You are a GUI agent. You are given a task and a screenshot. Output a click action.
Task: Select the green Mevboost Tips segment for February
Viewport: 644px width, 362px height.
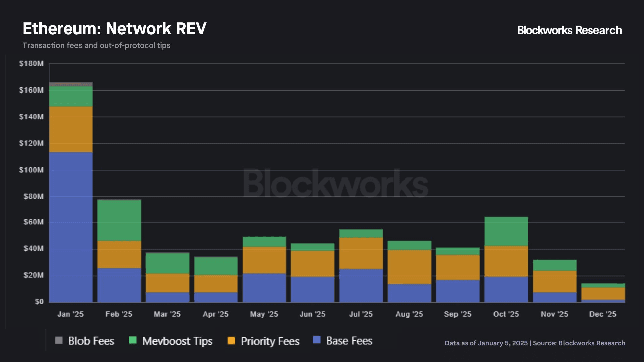click(119, 221)
